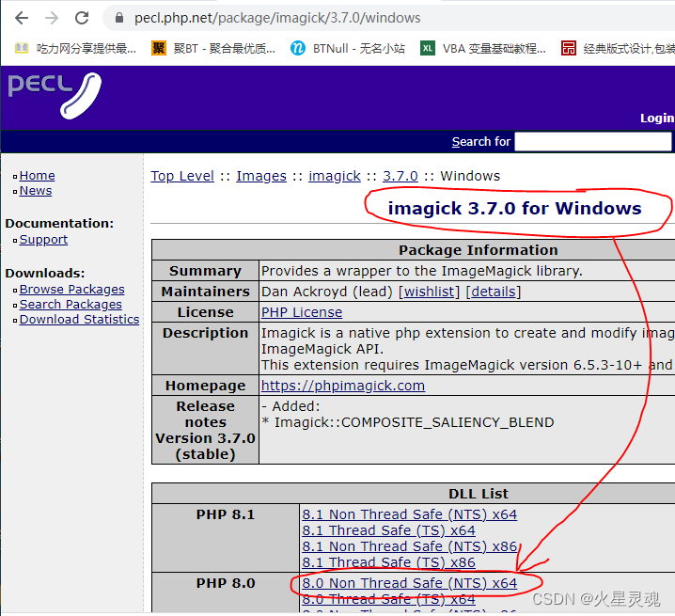Click 'Imagick::COMPOSITE_SALIENCY_BLEND' release note text
675x616 pixels.
(x=415, y=422)
